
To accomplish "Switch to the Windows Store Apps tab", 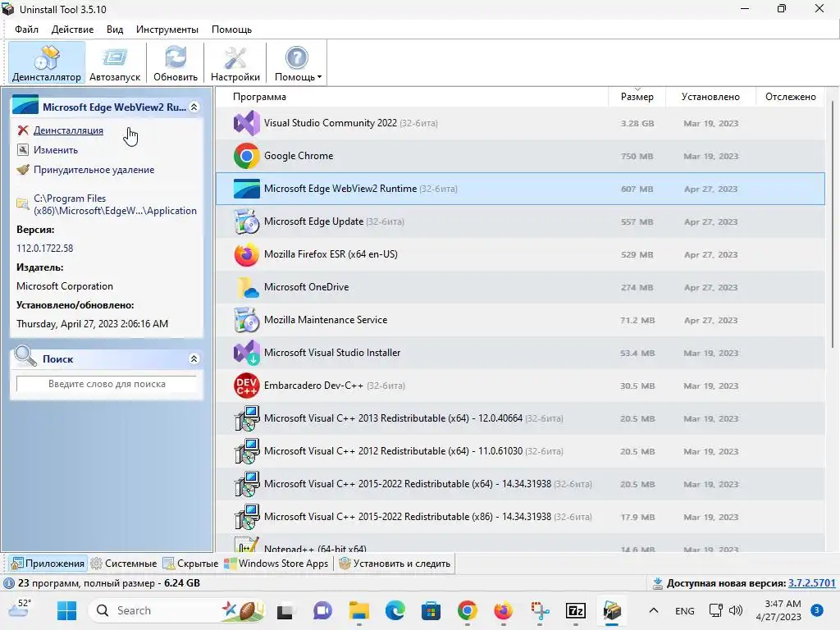I will point(276,564).
